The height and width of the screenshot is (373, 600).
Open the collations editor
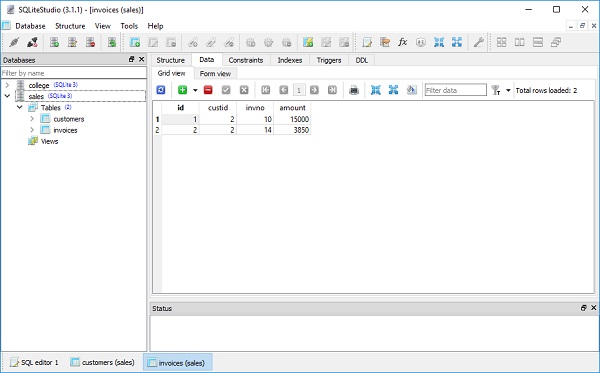(x=421, y=42)
